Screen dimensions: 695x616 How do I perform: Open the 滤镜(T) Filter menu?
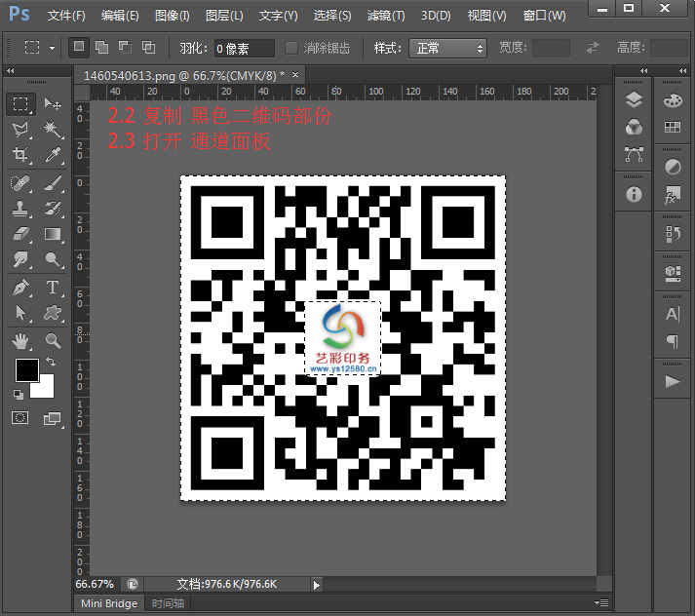click(x=385, y=16)
